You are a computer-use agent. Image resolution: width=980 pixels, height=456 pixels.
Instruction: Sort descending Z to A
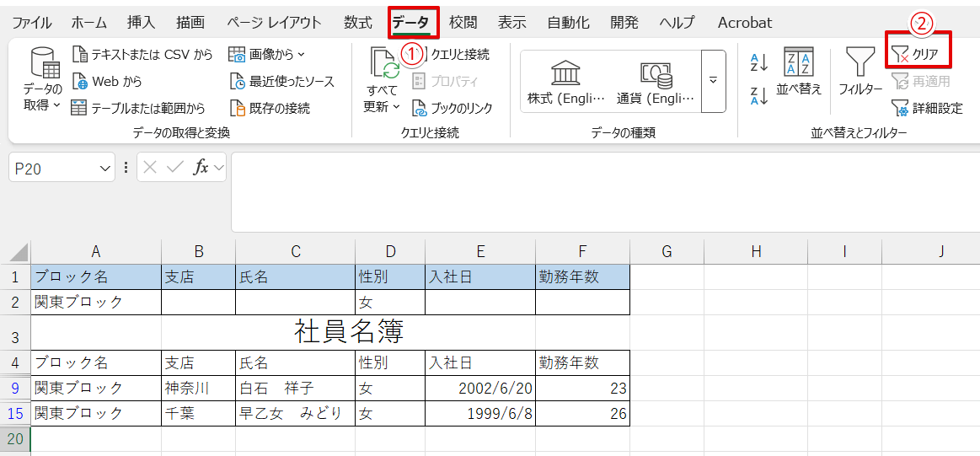pos(758,96)
